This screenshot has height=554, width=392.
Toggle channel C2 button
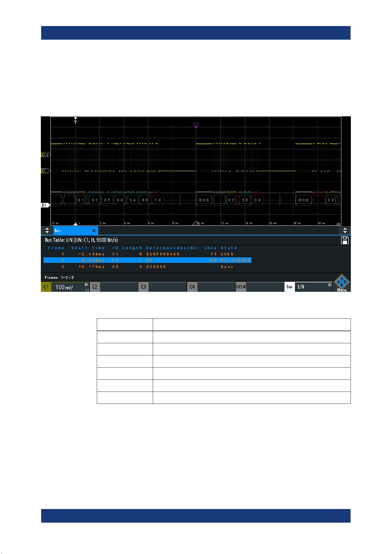[95, 287]
